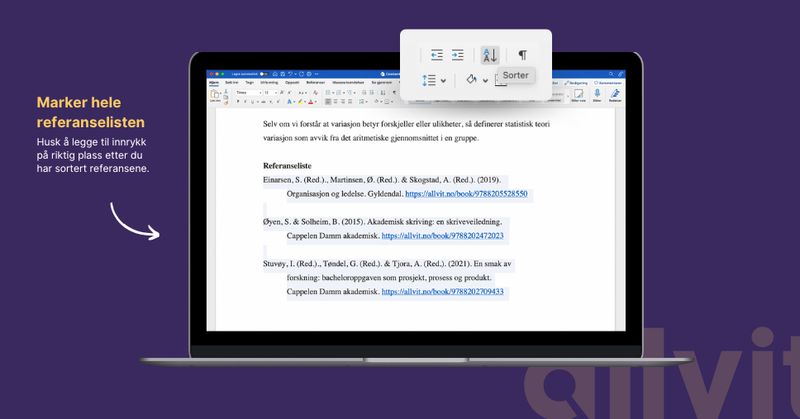Click the Numbering list icon
This screenshot has height=419, width=800.
click(338, 92)
